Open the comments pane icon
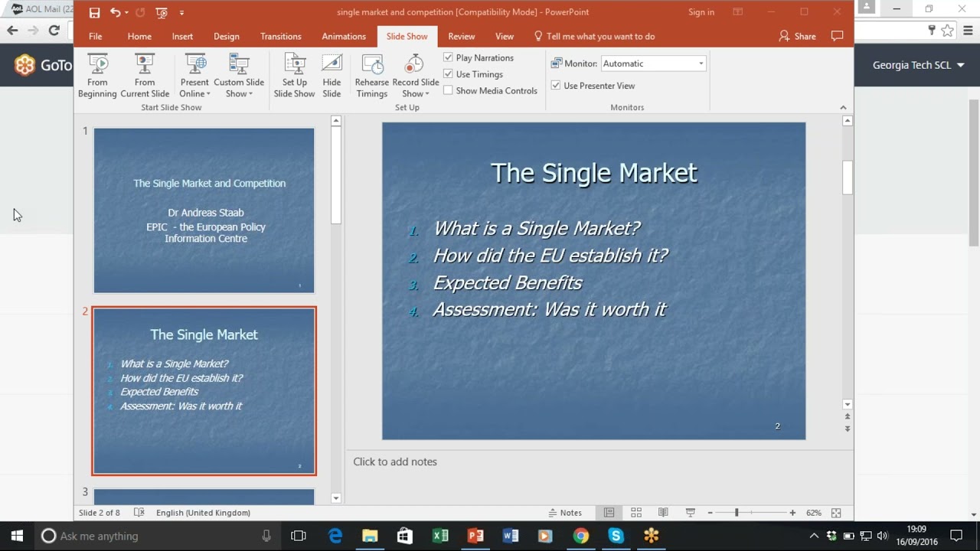 [x=838, y=36]
